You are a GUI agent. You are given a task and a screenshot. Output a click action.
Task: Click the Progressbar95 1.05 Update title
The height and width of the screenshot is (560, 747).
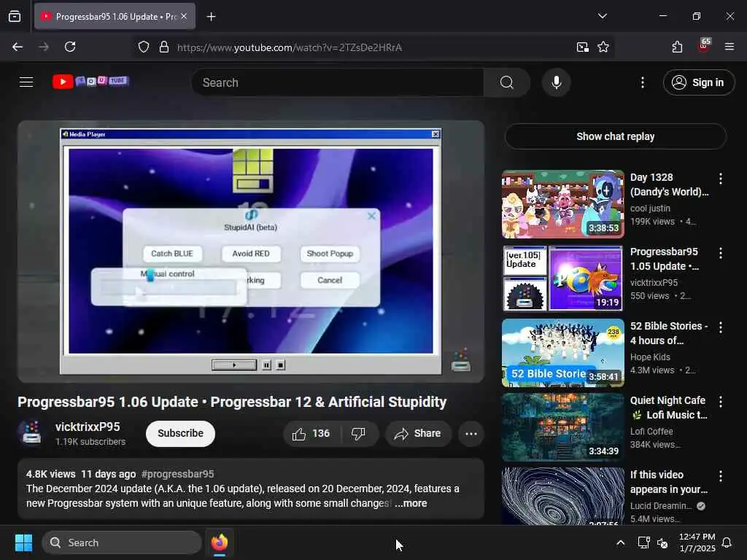point(665,259)
